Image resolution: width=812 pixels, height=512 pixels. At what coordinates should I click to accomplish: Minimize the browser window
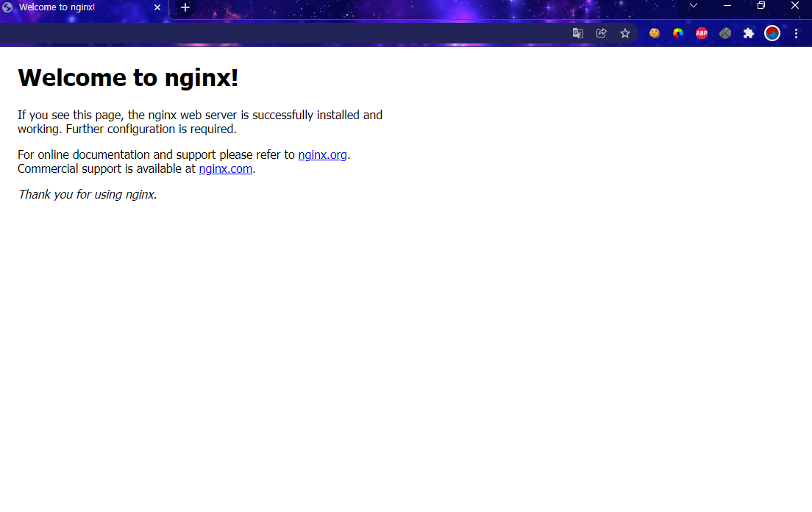pos(727,5)
